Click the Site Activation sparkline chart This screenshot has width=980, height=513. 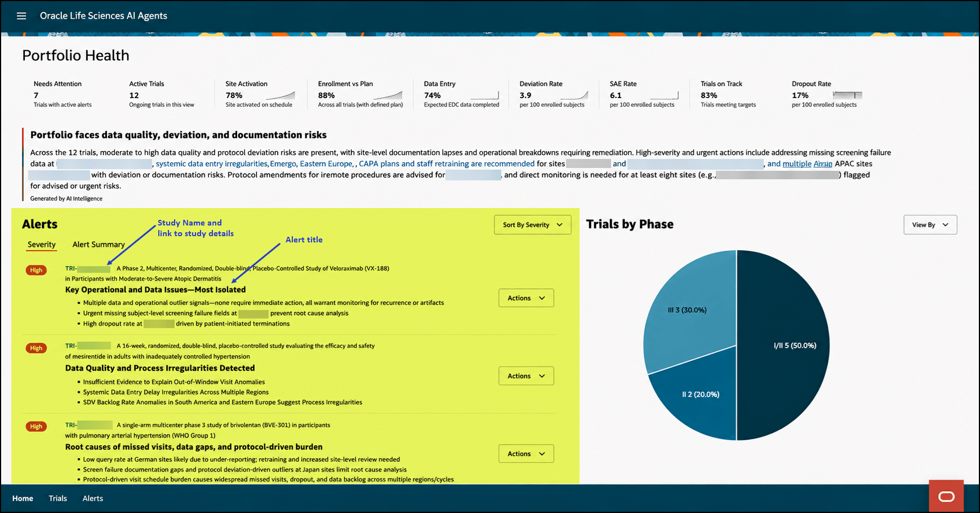pos(280,95)
